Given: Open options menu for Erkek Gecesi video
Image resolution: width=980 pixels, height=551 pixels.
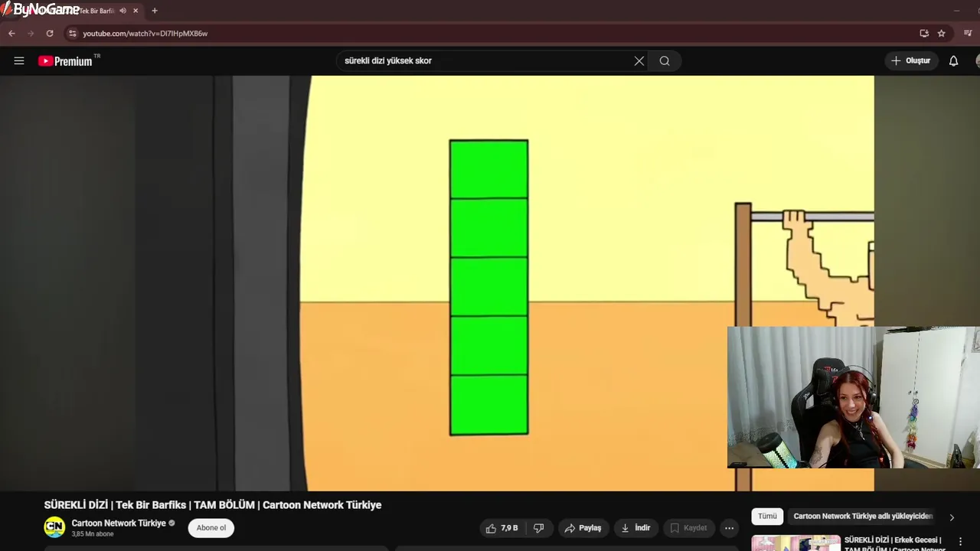Looking at the screenshot, I should click(x=960, y=542).
